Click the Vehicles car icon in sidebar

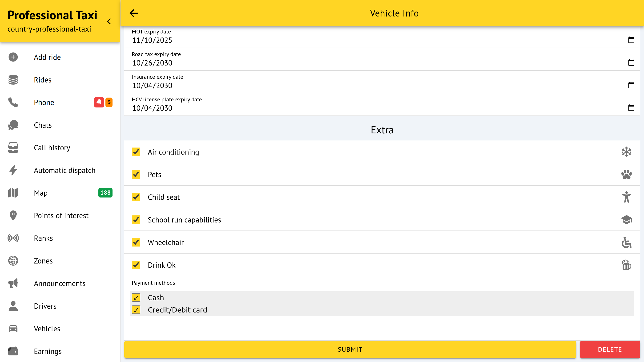coord(13,329)
